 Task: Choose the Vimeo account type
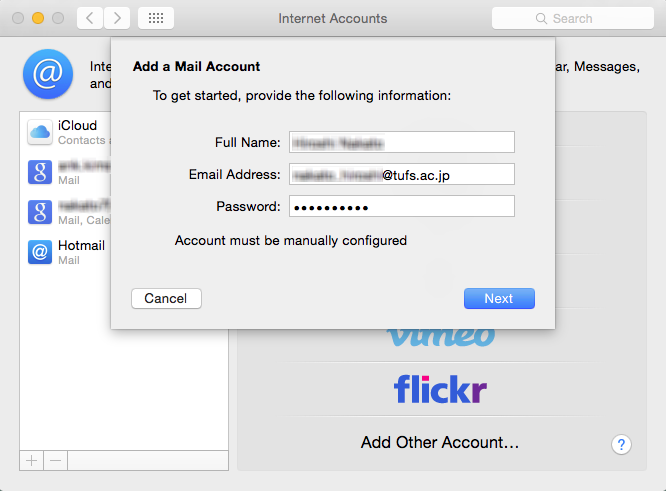click(441, 336)
